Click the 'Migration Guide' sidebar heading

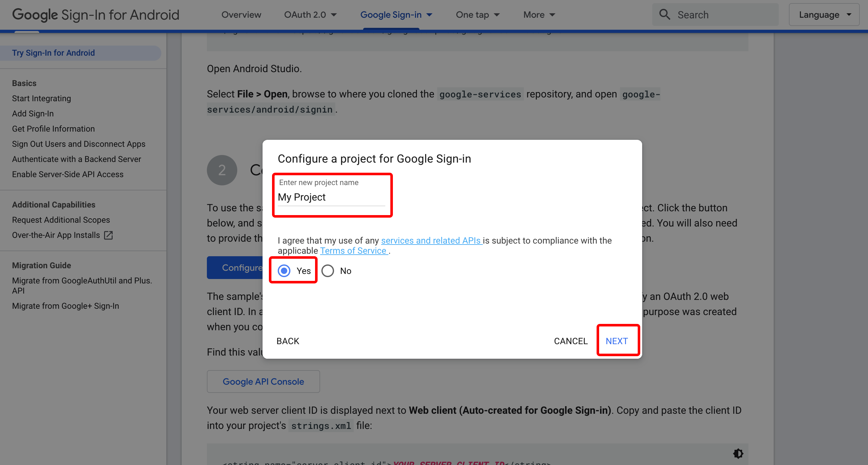[41, 265]
